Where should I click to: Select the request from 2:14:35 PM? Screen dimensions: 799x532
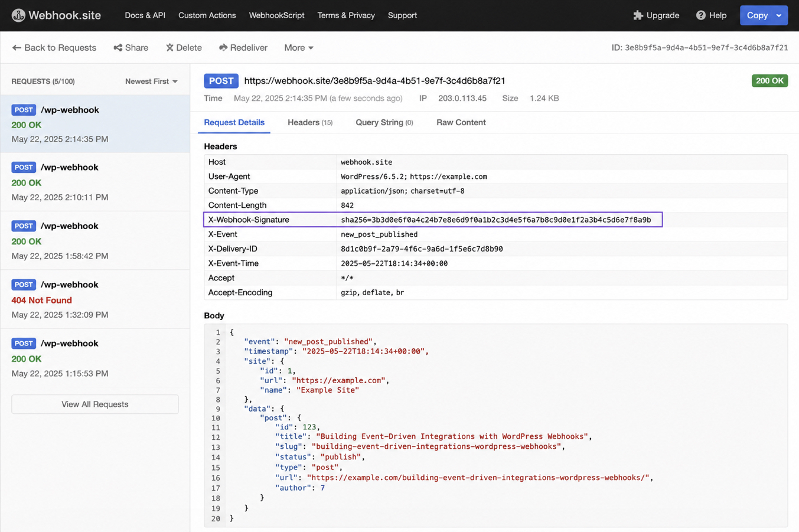95,124
